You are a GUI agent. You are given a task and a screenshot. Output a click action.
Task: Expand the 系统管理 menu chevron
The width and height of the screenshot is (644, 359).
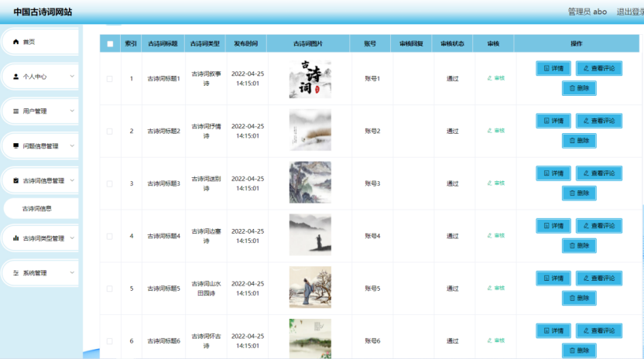point(72,273)
